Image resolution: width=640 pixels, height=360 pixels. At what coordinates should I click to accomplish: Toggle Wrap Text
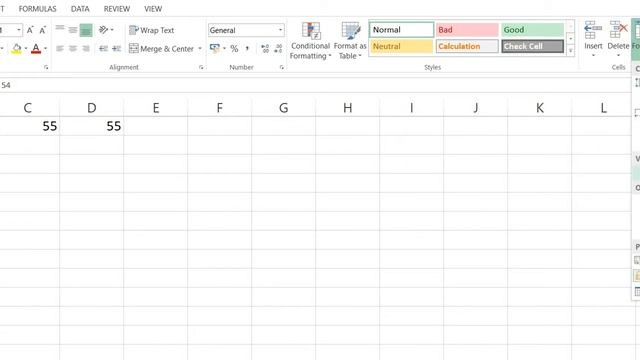coord(151,30)
